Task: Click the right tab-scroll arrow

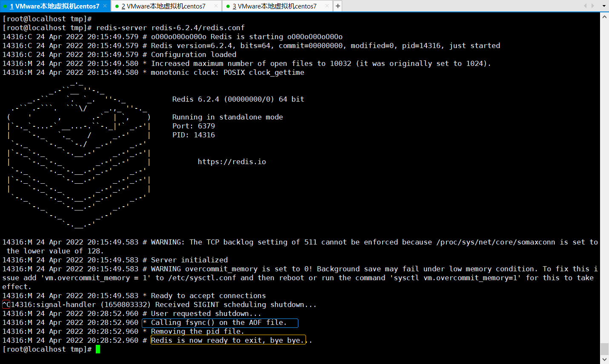Action: coord(593,6)
